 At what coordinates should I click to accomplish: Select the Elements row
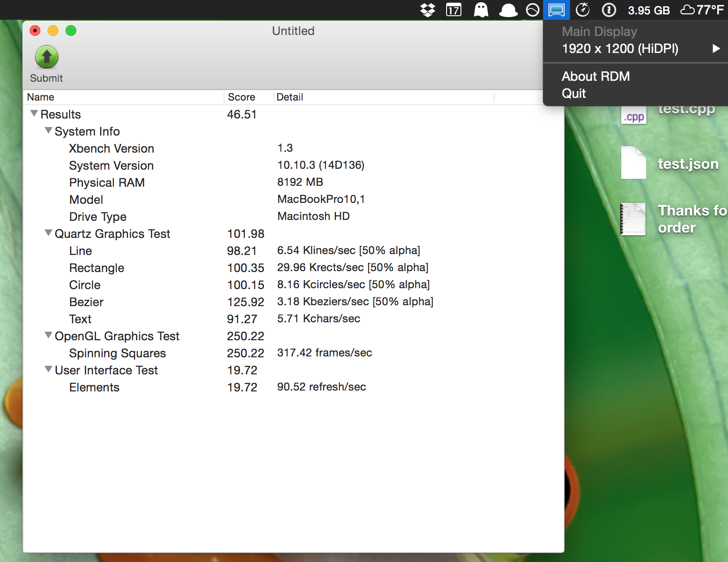[294, 387]
